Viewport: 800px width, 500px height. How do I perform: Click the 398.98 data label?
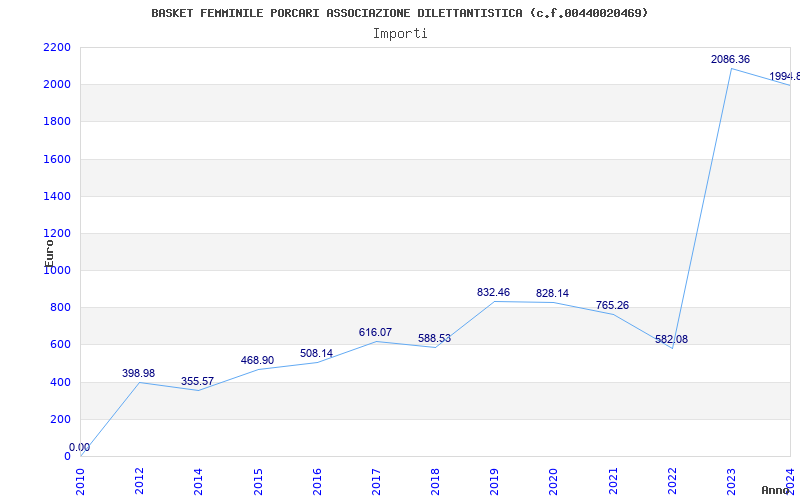(x=138, y=373)
